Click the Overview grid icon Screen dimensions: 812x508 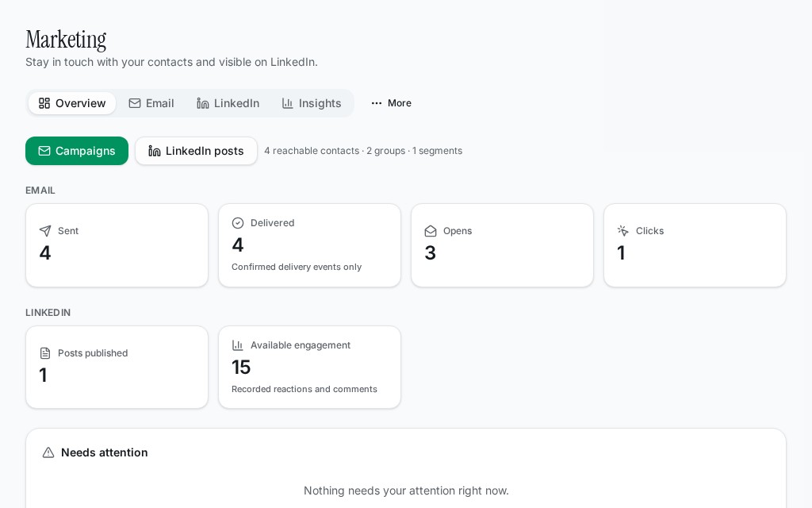pos(44,103)
